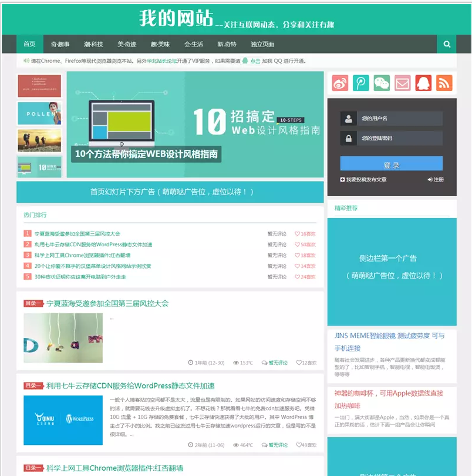The width and height of the screenshot is (472, 476).
Task: Open 独立页面 navigation tab
Action: point(262,44)
